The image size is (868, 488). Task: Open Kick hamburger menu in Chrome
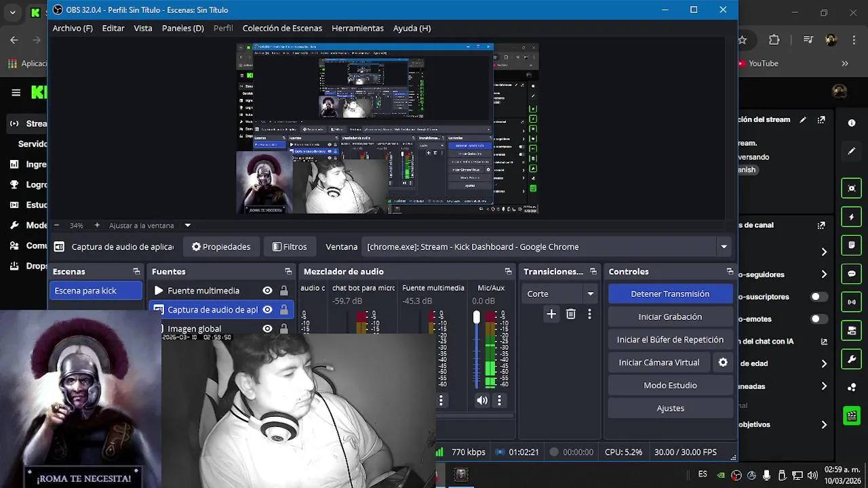click(x=16, y=93)
